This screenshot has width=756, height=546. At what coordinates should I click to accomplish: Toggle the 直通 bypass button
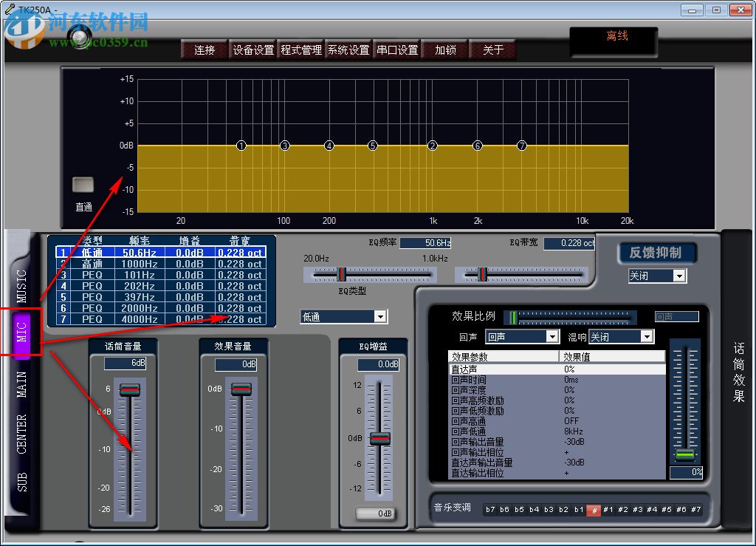[83, 185]
